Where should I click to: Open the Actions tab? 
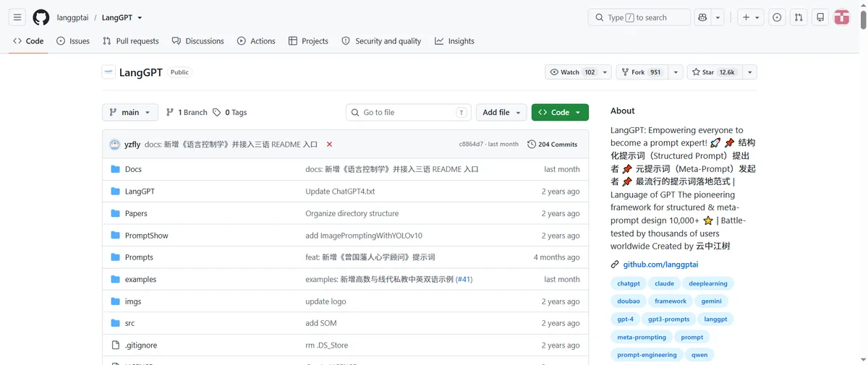click(x=256, y=41)
